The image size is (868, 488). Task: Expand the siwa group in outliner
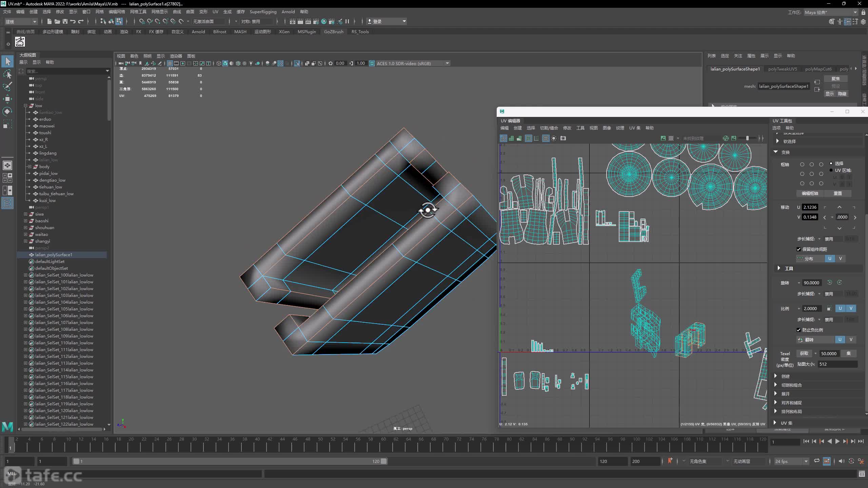(x=25, y=214)
